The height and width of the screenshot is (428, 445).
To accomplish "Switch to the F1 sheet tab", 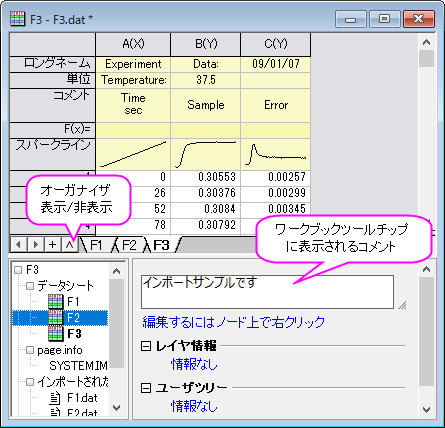I will pyautogui.click(x=96, y=245).
